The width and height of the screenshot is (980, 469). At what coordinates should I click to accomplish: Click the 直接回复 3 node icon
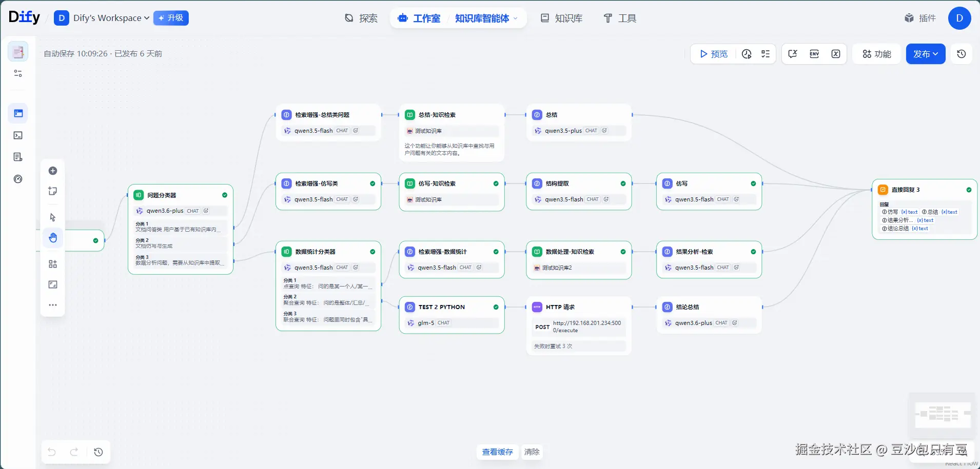point(883,190)
